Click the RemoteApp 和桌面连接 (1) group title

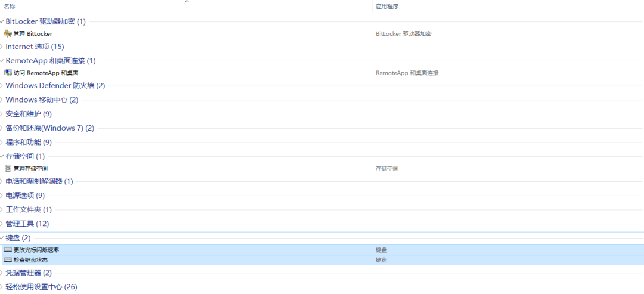pyautogui.click(x=51, y=61)
